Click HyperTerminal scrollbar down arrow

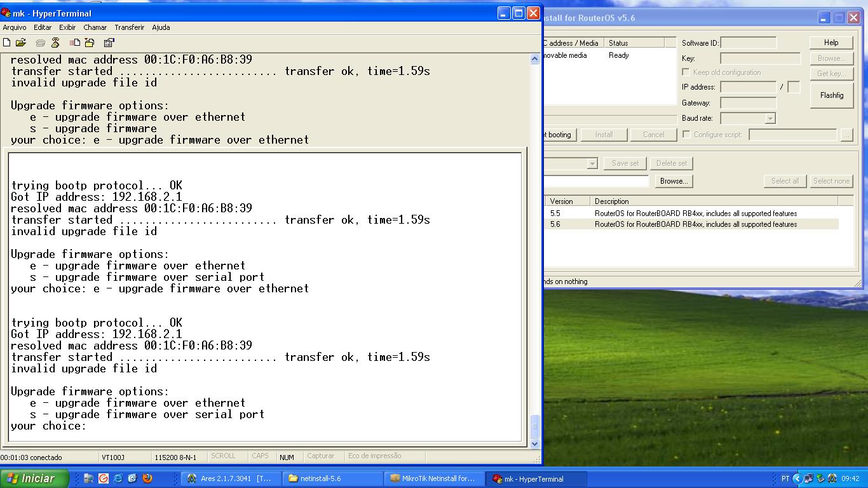534,444
